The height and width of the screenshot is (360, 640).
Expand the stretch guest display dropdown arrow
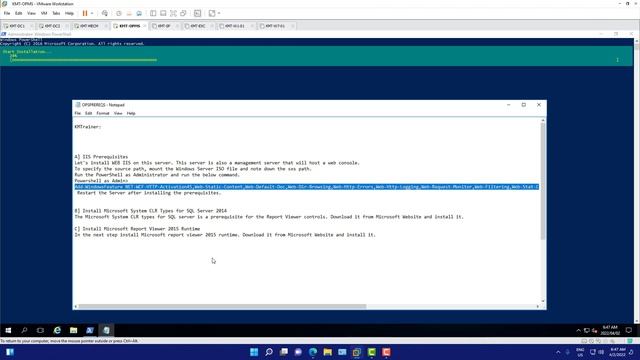point(219,13)
